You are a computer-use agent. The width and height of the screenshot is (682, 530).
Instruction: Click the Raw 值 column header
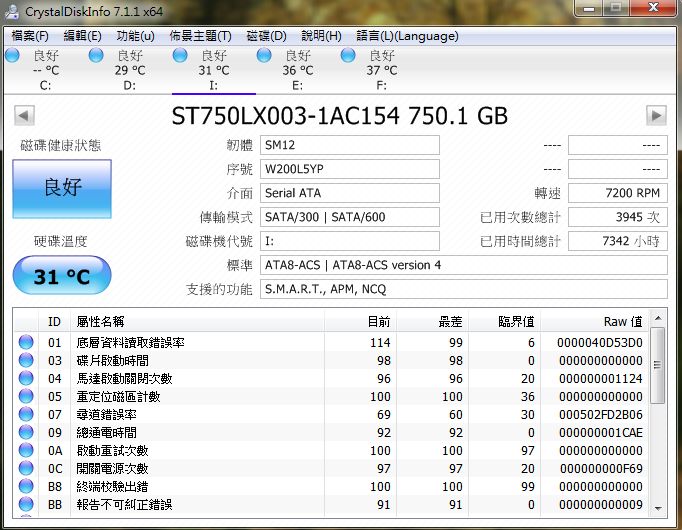pos(595,322)
